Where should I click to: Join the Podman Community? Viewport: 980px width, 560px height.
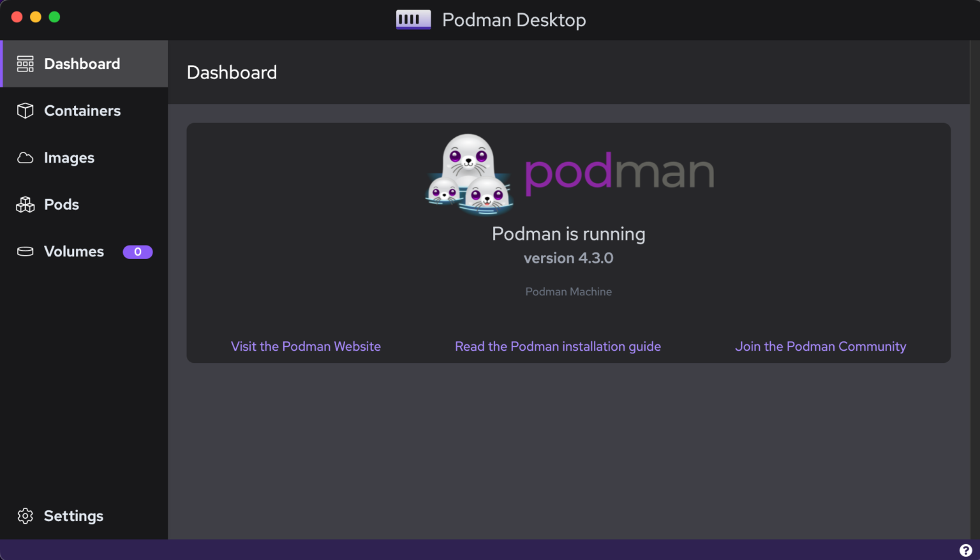click(x=820, y=346)
